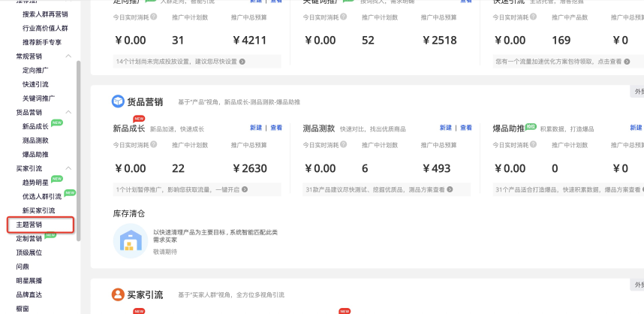Click the 库存清仓 warehouse icon
Viewport: 644px width, 314px height.
coord(130,241)
